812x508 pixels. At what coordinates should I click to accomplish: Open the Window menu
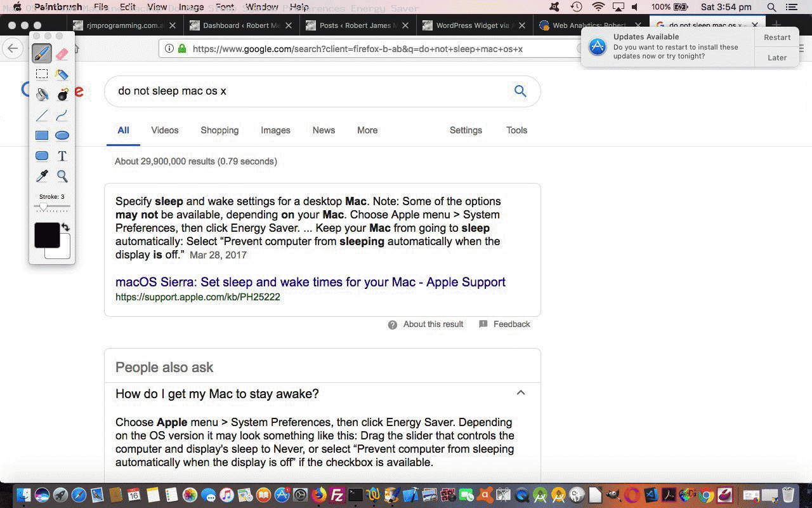[x=261, y=7]
